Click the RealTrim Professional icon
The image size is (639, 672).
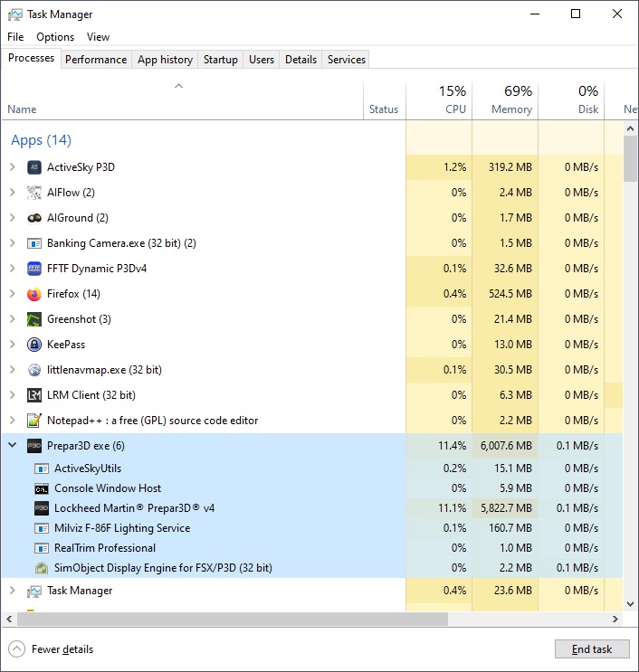42,548
